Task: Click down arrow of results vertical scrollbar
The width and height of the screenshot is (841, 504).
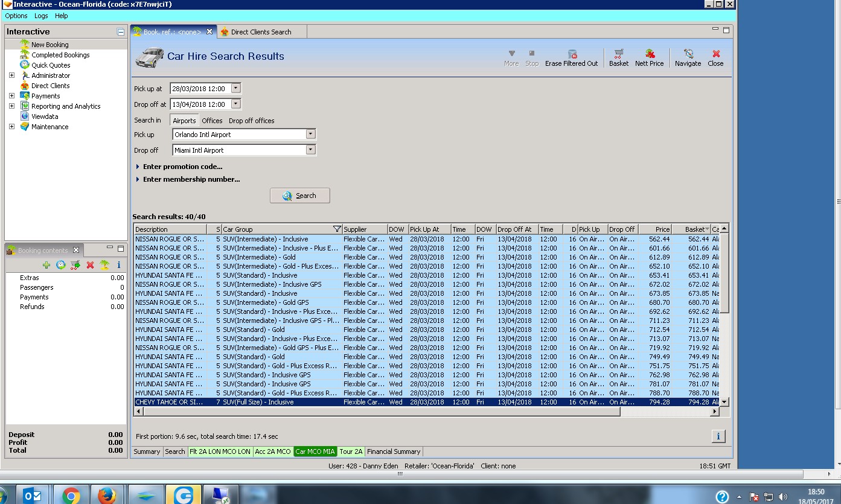Action: (724, 402)
